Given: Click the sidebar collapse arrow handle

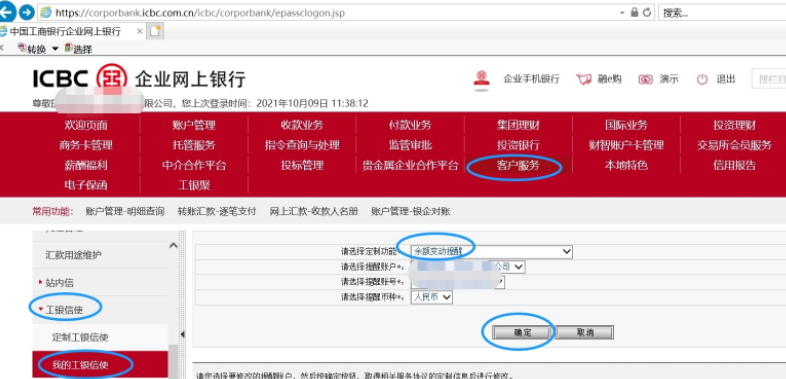Looking at the screenshot, I should coord(182,334).
